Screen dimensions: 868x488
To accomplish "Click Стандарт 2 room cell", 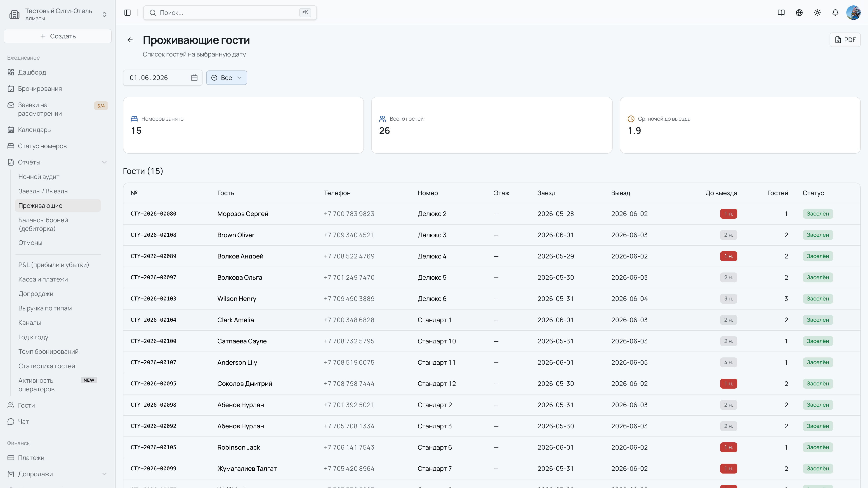I will pos(435,405).
